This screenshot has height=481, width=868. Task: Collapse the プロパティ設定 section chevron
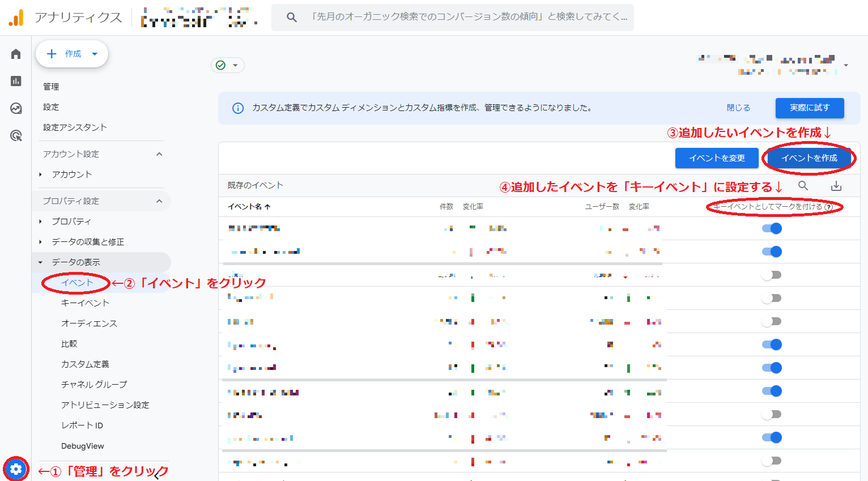pyautogui.click(x=159, y=201)
